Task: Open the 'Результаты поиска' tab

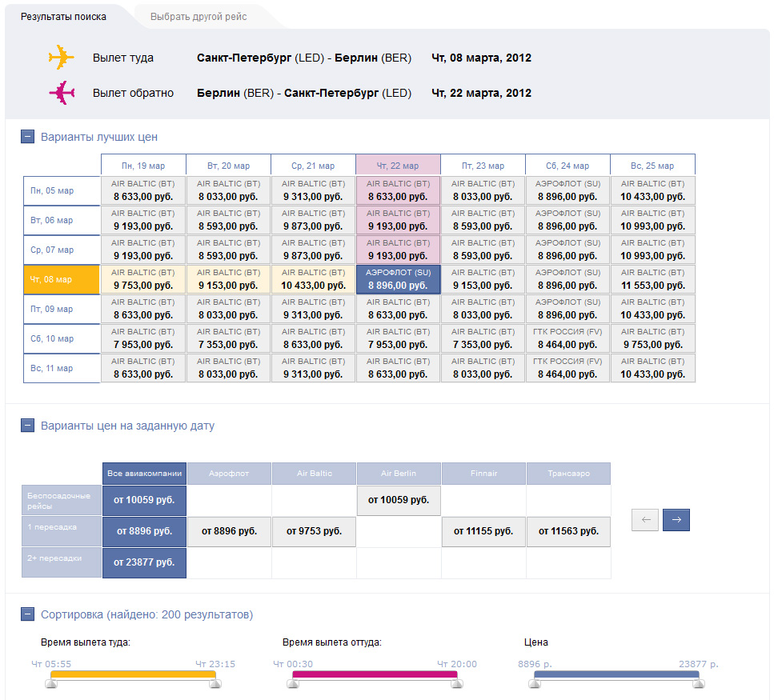Action: pyautogui.click(x=63, y=16)
